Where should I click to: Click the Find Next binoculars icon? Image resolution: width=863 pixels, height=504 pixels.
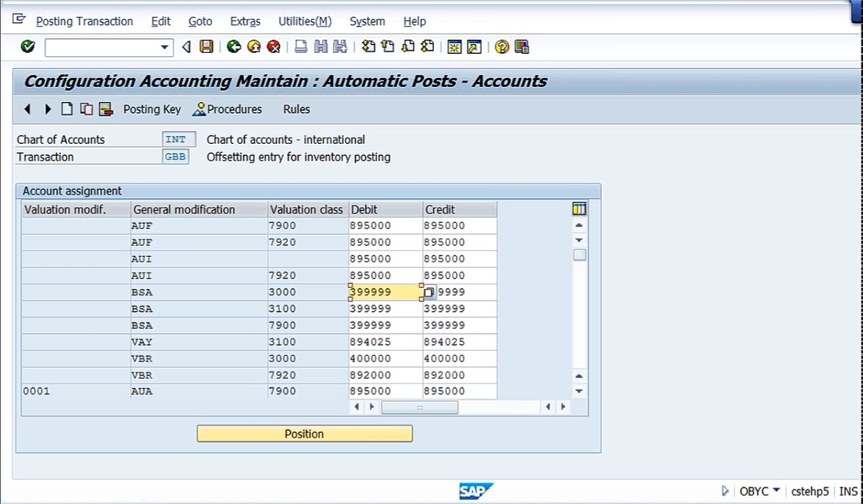tap(340, 47)
